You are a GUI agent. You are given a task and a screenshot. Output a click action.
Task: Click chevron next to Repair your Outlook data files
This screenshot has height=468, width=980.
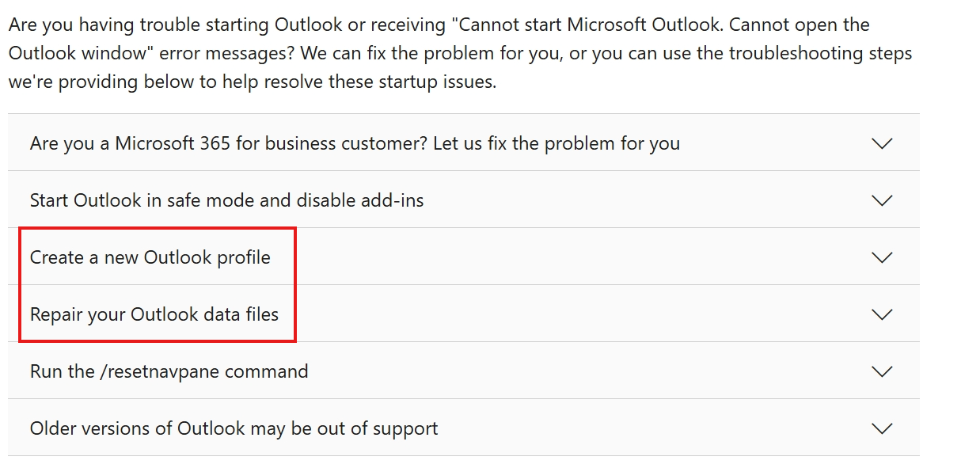pyautogui.click(x=881, y=314)
